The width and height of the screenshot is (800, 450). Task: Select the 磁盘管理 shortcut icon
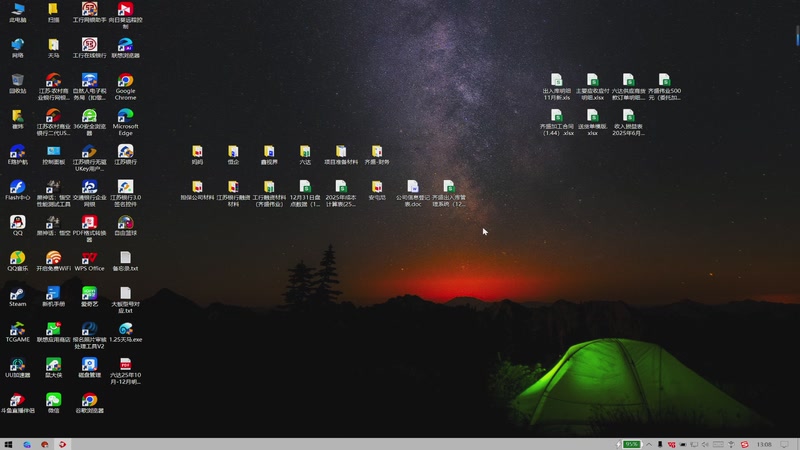(x=89, y=367)
